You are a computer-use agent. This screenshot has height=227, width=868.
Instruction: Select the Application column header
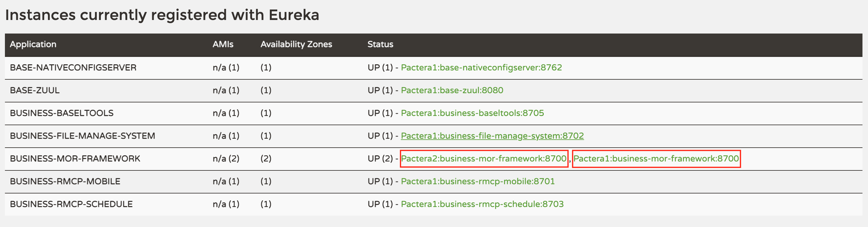point(33,44)
